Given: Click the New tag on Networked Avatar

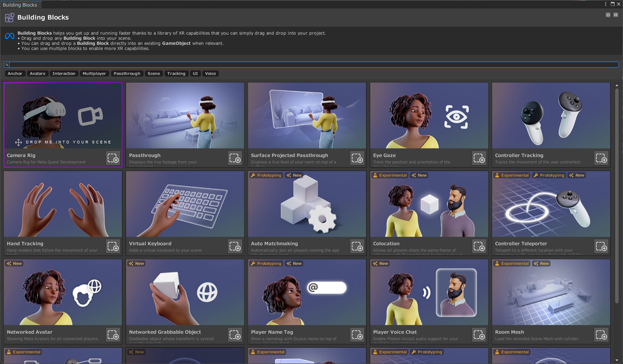Looking at the screenshot, I should point(14,263).
